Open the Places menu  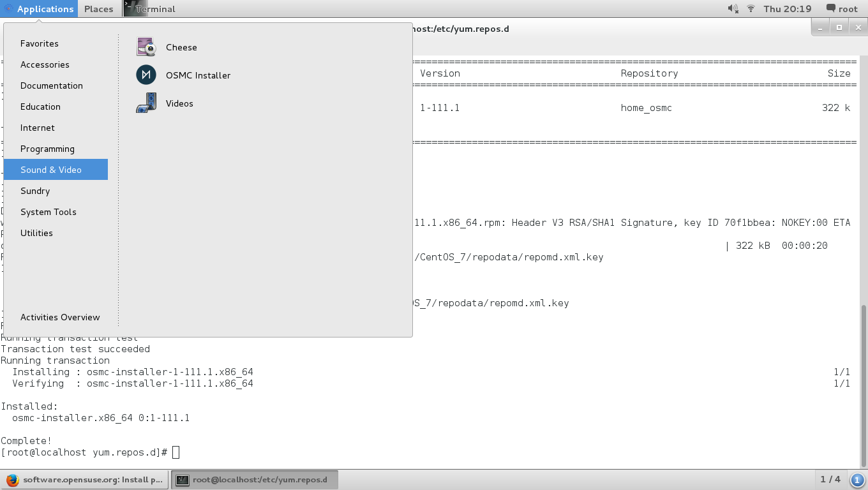(98, 9)
